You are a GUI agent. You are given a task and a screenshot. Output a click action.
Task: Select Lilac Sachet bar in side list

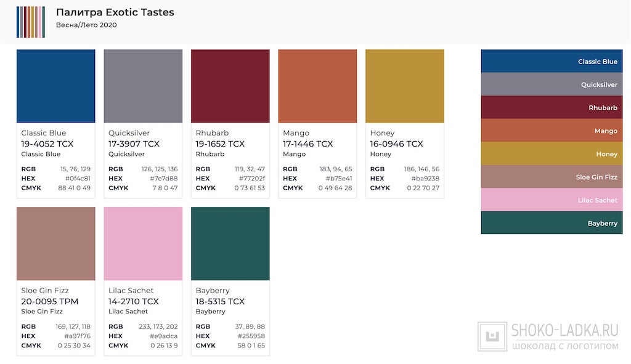[x=552, y=200]
